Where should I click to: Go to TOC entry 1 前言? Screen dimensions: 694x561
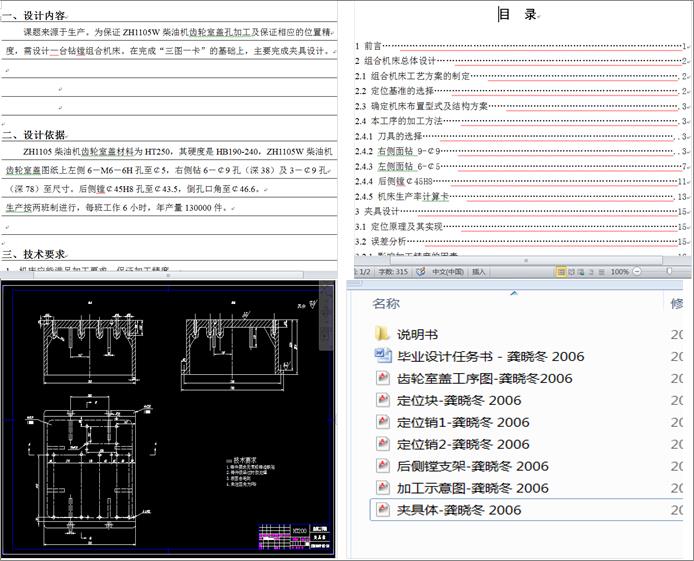(520, 46)
